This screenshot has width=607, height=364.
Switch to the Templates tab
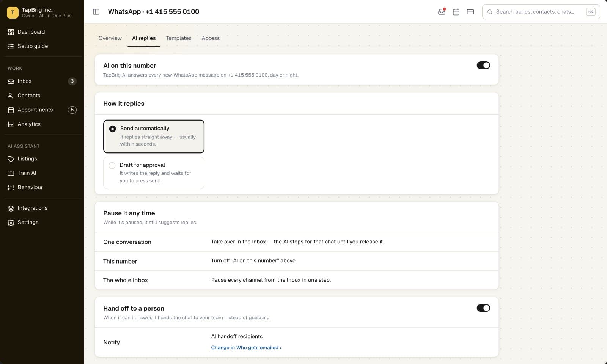coord(179,38)
